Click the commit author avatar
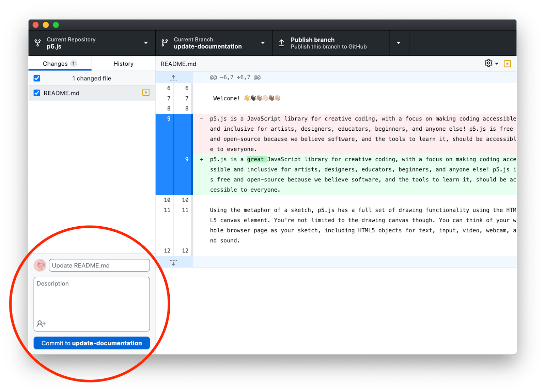Image resolution: width=545 pixels, height=392 pixels. click(x=40, y=265)
